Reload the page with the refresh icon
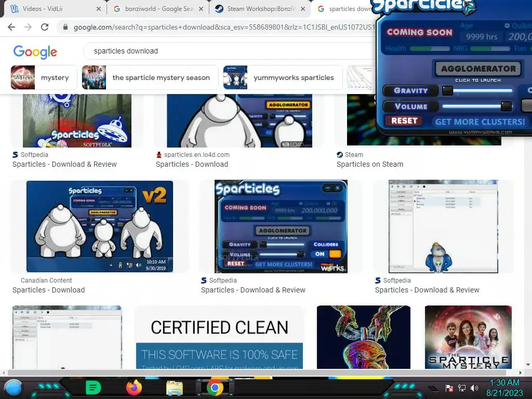532x399 pixels. pyautogui.click(x=45, y=27)
